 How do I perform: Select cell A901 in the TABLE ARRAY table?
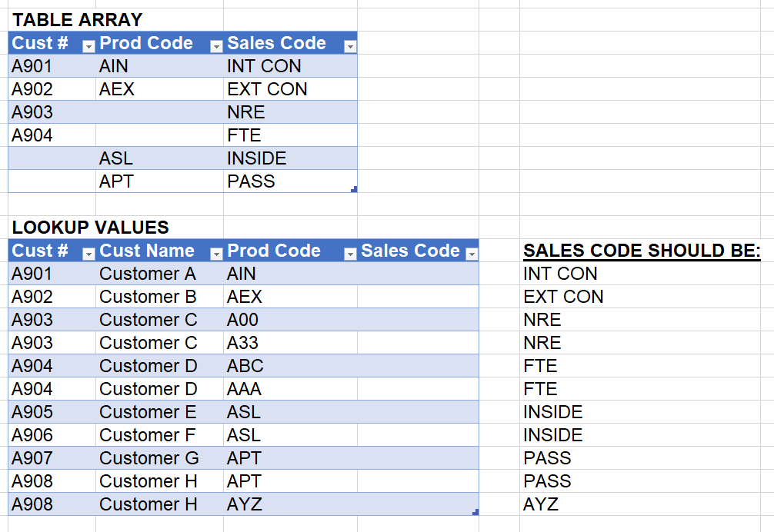52,66
